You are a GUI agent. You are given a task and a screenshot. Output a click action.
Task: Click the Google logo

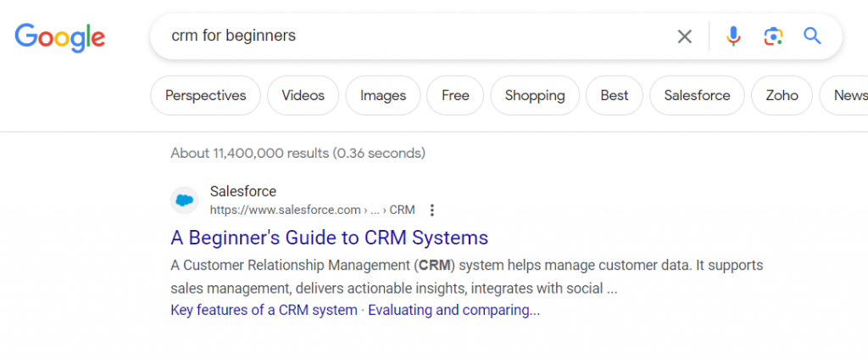59,36
